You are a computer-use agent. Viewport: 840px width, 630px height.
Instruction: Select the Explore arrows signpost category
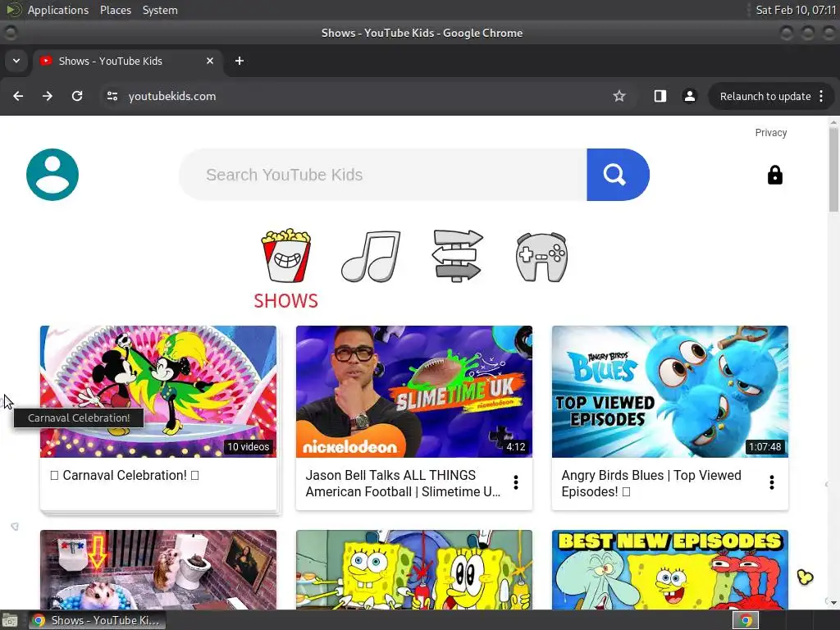click(x=458, y=256)
